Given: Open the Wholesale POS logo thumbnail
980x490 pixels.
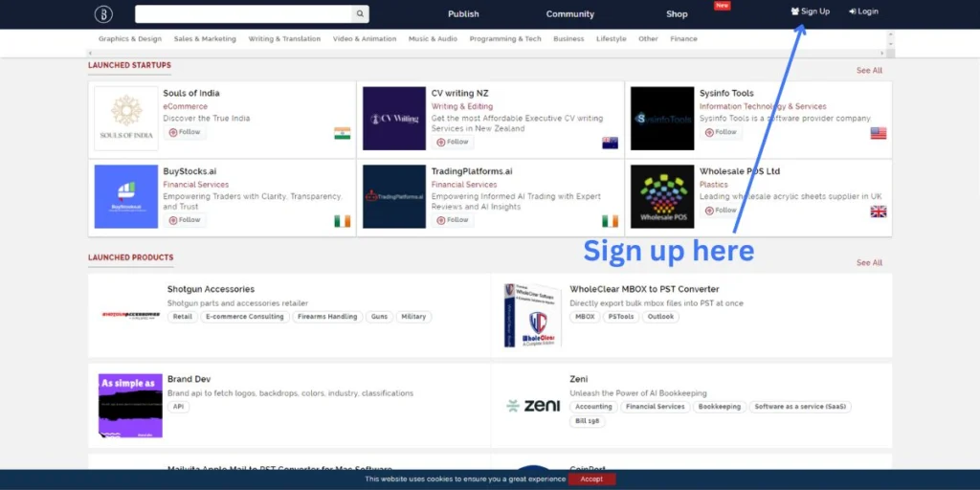Looking at the screenshot, I should pos(662,196).
